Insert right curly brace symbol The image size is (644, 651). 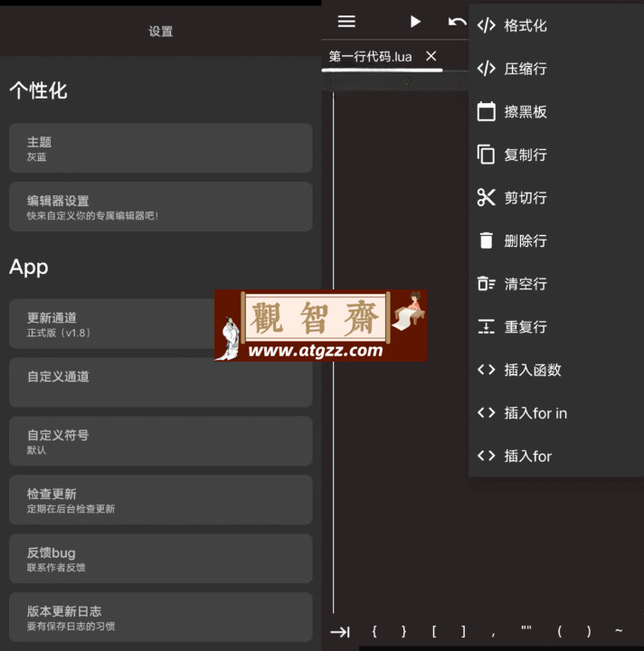[403, 631]
